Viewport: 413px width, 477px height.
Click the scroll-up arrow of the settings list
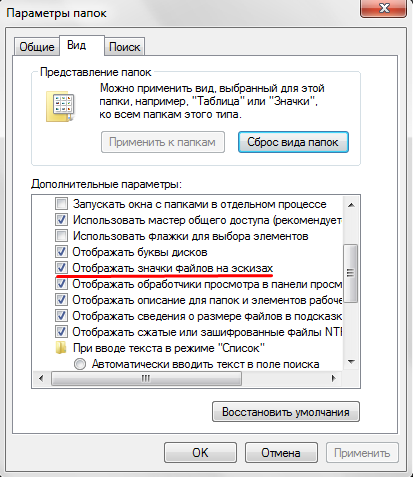[351, 205]
